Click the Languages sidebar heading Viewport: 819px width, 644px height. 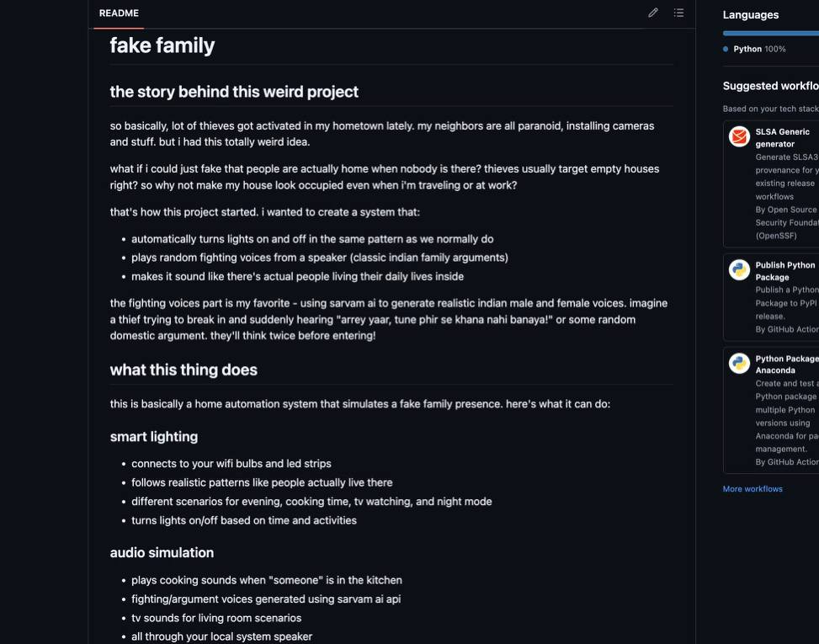751,14
